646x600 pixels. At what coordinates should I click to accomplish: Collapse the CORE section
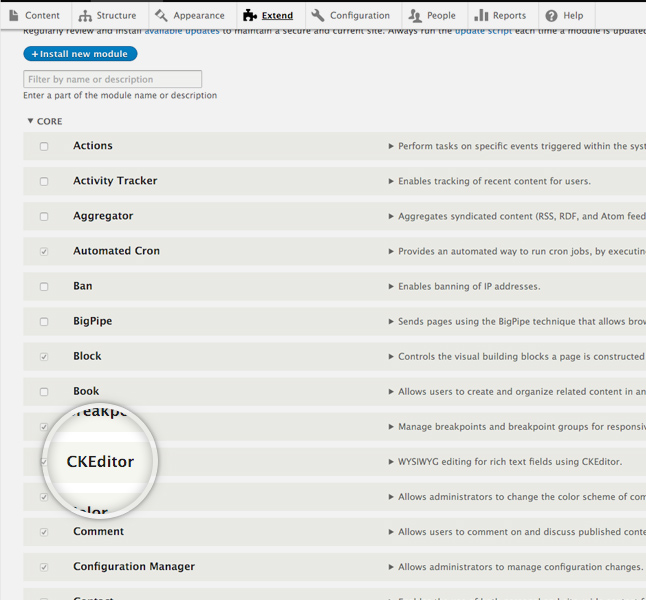(44, 121)
